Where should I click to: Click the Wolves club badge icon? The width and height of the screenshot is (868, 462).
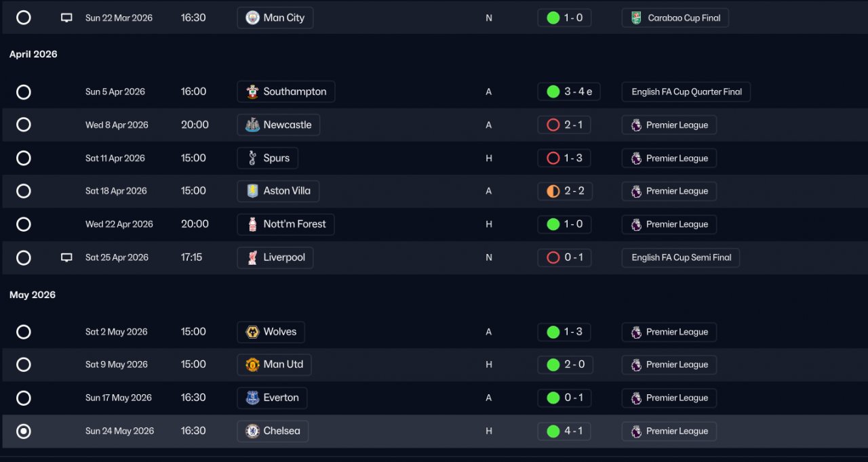252,332
